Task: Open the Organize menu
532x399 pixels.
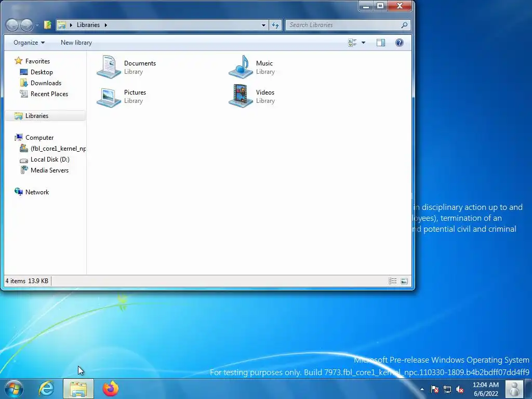Action: (x=29, y=43)
